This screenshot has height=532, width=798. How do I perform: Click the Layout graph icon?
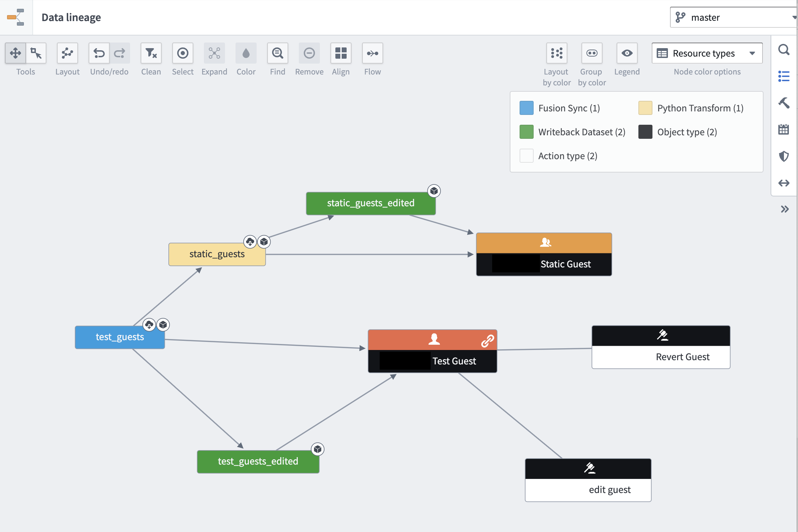[x=67, y=53]
